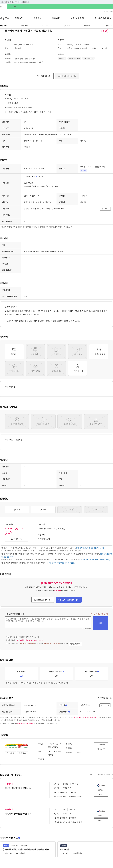Switch to the 근무조건 tab
Screen dimensions: 113x868
click(24, 26)
